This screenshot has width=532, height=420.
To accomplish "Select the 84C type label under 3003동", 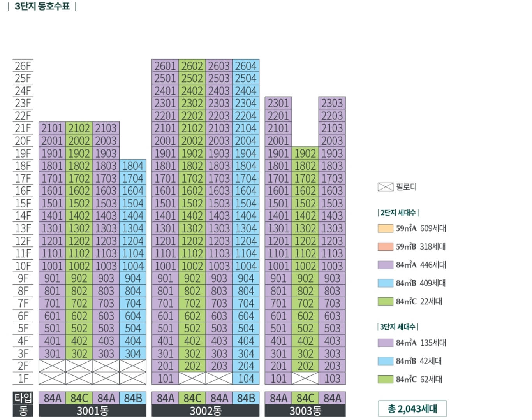I will pos(305,398).
